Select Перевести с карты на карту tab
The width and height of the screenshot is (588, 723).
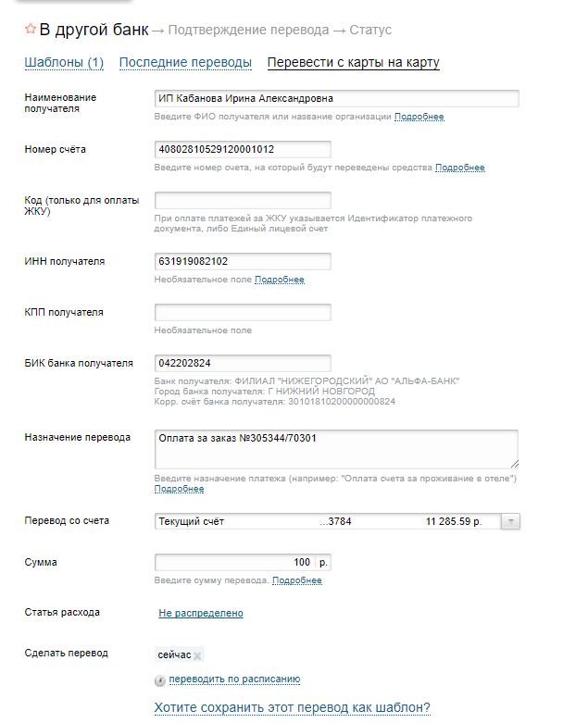(353, 63)
